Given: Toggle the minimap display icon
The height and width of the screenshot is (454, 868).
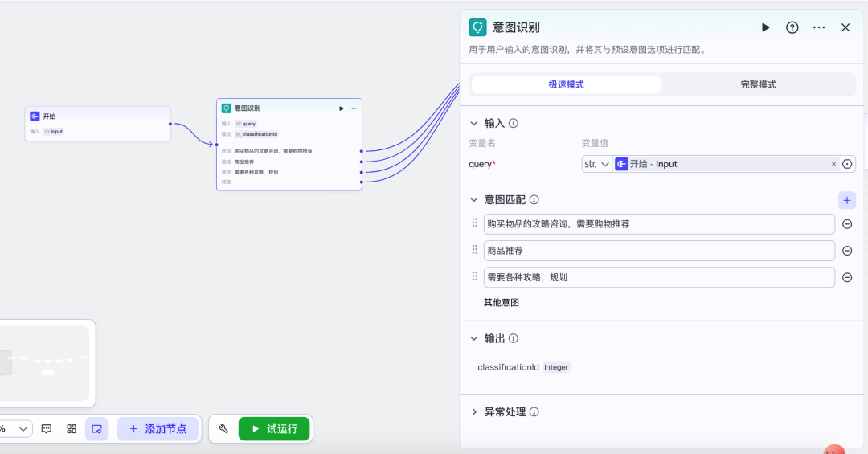Looking at the screenshot, I should pyautogui.click(x=97, y=429).
